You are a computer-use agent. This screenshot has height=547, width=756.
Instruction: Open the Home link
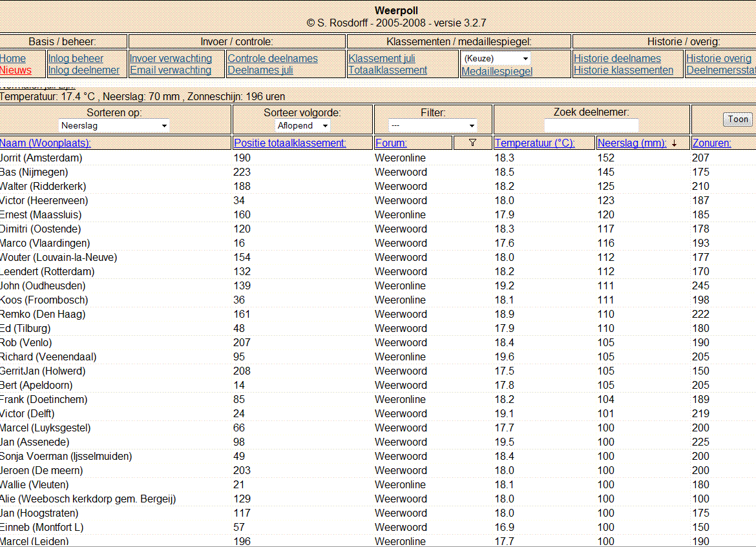click(12, 58)
